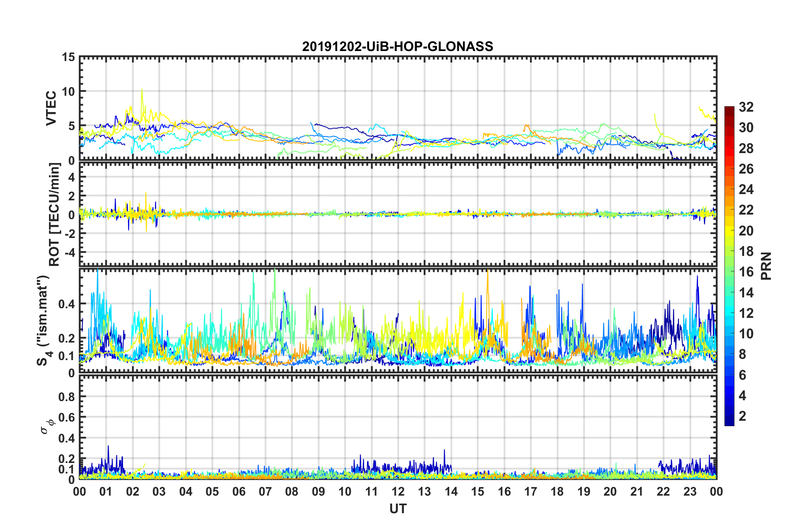Click the ROT [TECU/min] axis label
Screen dimensions: 796x532
click(54, 215)
